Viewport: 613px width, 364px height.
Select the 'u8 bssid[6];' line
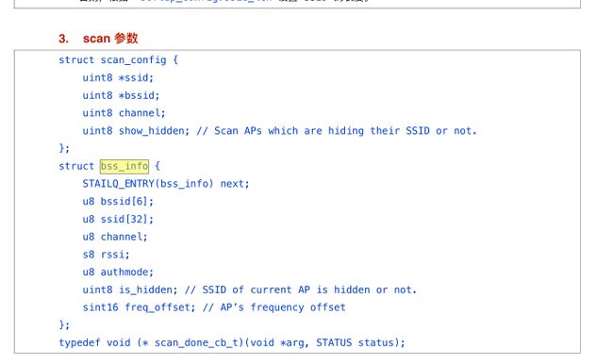pyautogui.click(x=118, y=202)
